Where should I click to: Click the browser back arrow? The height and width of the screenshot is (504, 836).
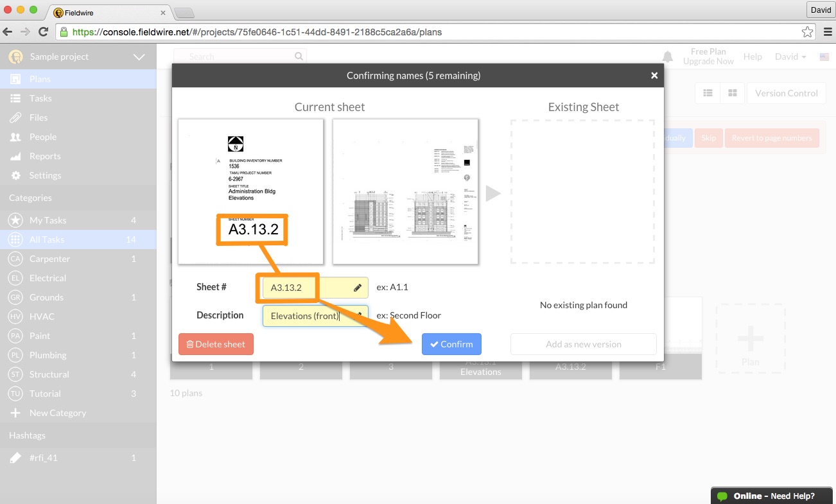pyautogui.click(x=8, y=31)
